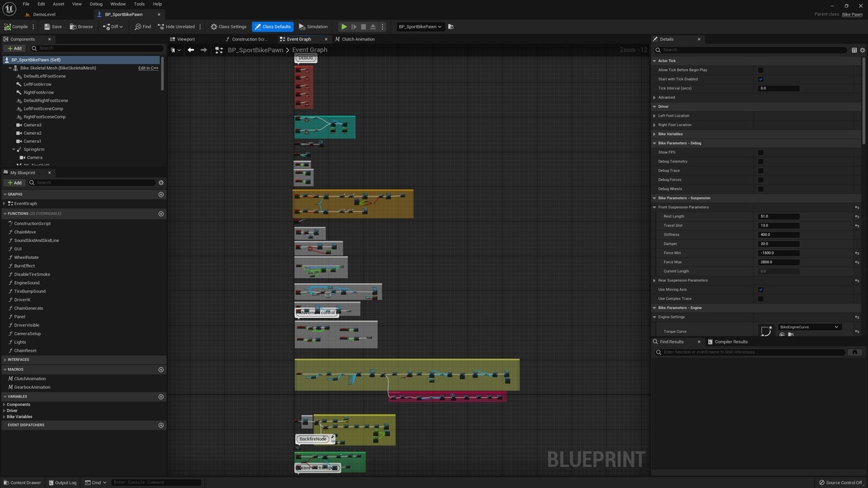Open BP_SportBikePawn debug object dropdown

click(x=420, y=26)
